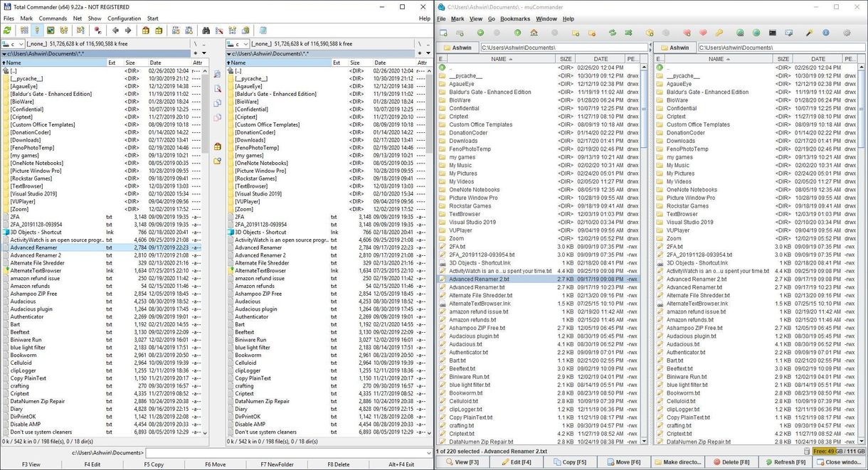Click Total Commander vertical bar copy icon
The height and width of the screenshot is (470, 868).
[218, 104]
